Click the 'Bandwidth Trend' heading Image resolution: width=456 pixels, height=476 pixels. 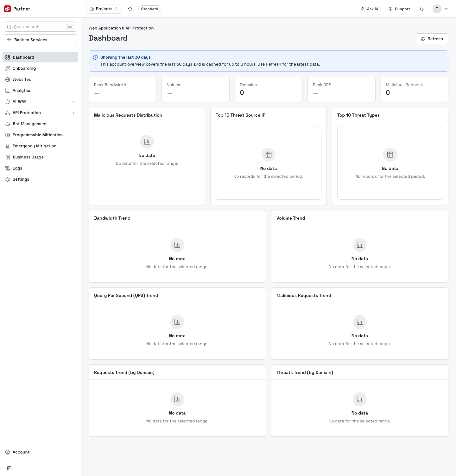tap(112, 218)
